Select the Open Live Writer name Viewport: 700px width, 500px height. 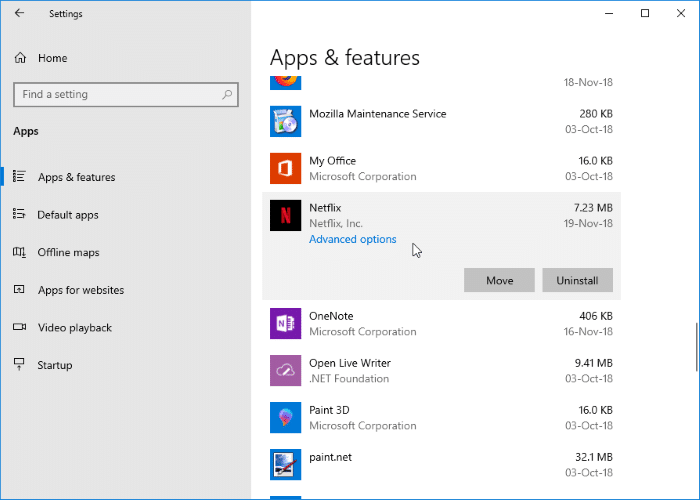pyautogui.click(x=350, y=363)
